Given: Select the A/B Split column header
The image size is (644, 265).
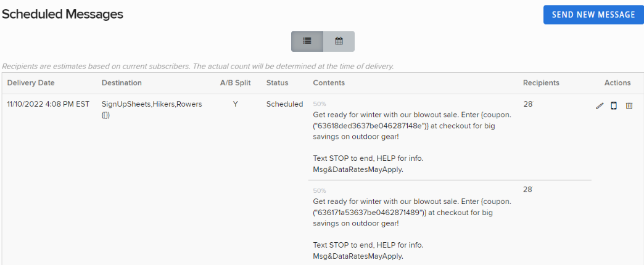Looking at the screenshot, I should [235, 83].
